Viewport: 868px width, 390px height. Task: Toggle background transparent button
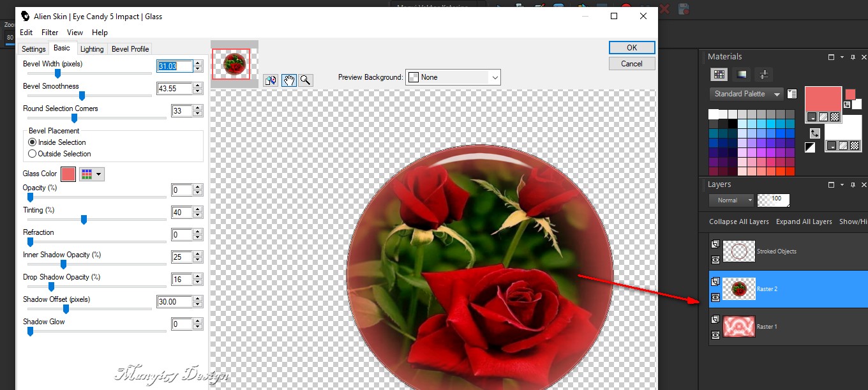point(855,146)
